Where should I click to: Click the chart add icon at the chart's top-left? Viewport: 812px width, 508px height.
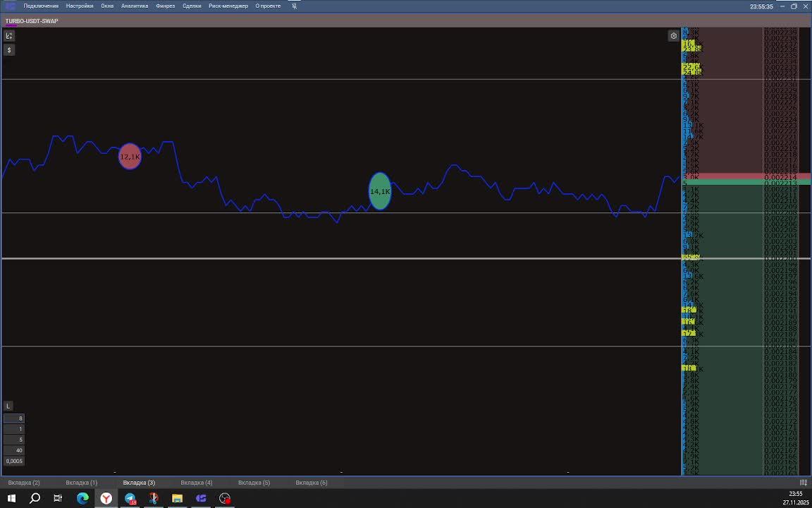pos(8,36)
